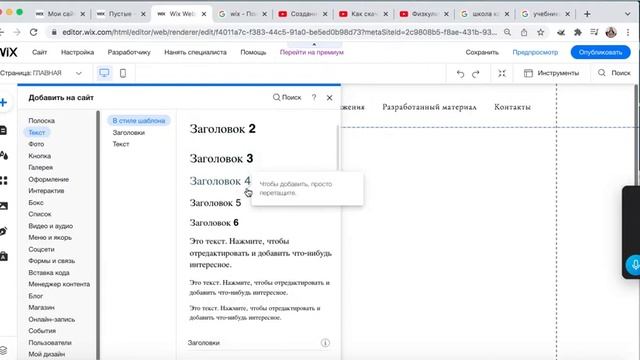640x360 pixels.
Task: Select the Фото category
Action: pos(36,144)
